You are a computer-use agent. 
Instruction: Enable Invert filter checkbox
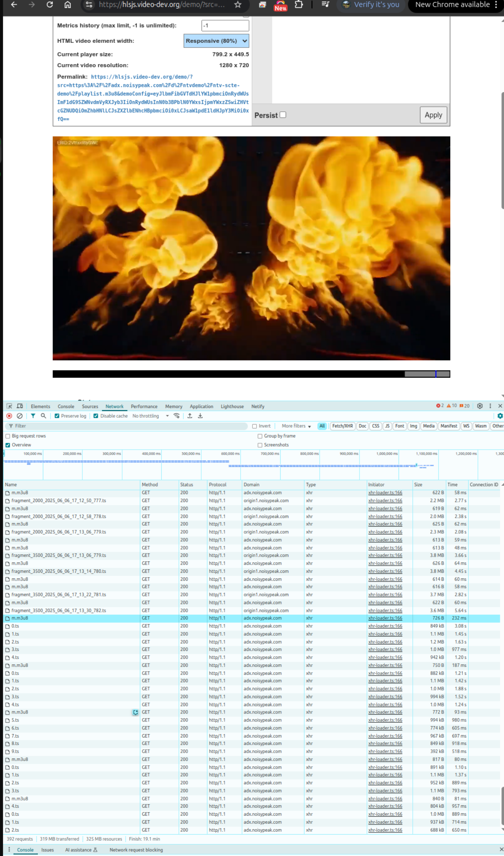(255, 426)
